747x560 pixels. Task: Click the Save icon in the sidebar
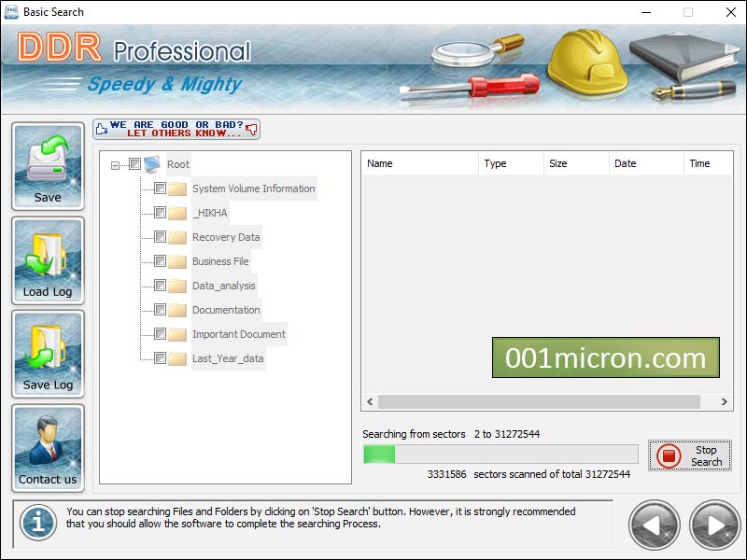coord(48,165)
